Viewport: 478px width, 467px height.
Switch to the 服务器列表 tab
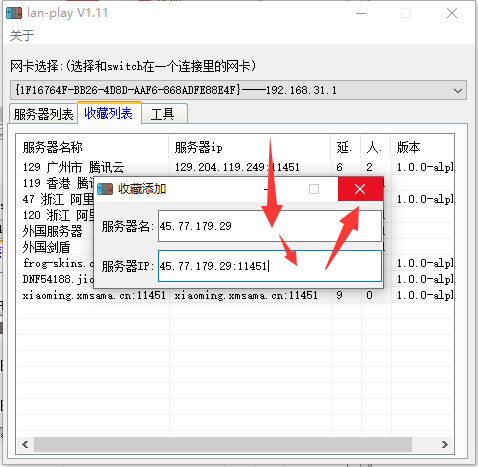(43, 114)
